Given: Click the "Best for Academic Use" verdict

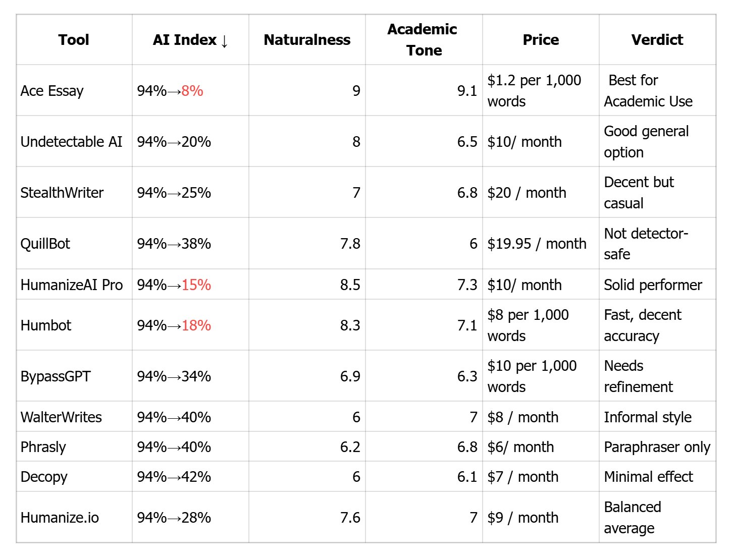Looking at the screenshot, I should point(648,91).
